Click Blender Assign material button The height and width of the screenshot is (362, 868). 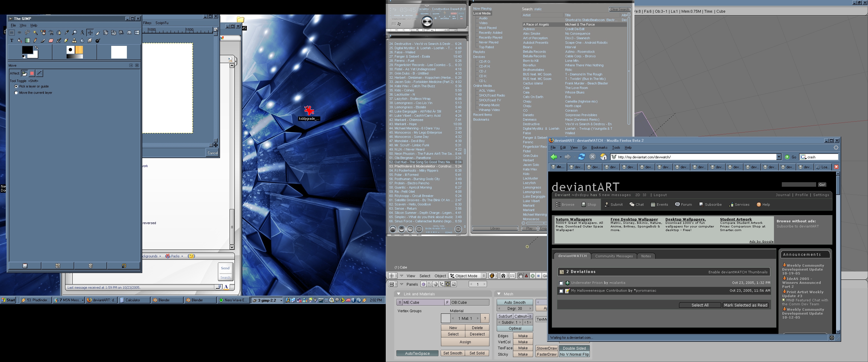pyautogui.click(x=465, y=342)
